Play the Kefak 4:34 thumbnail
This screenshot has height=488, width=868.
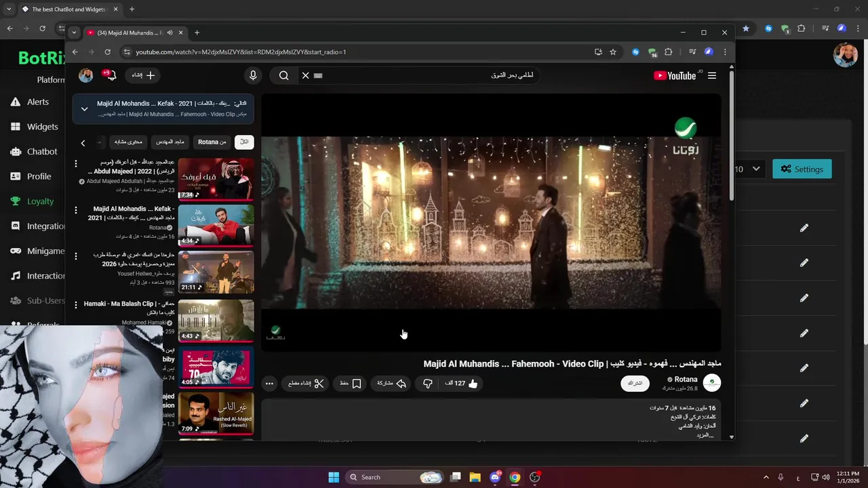[216, 225]
